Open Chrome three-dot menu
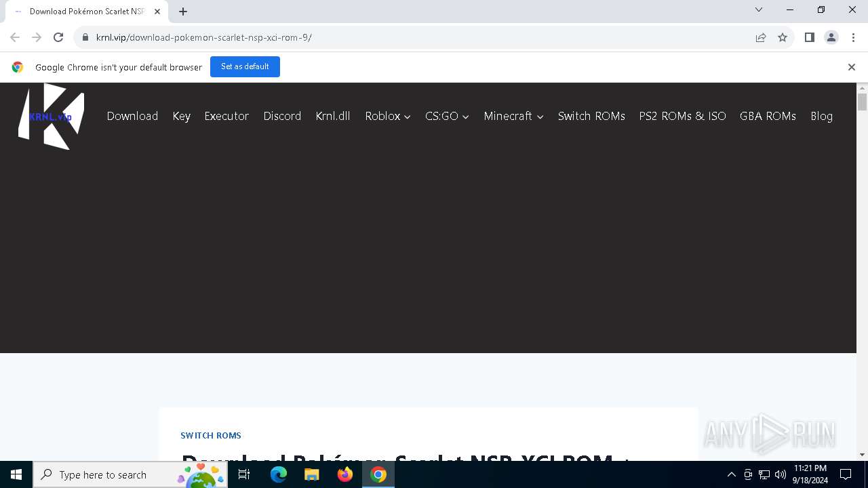The height and width of the screenshot is (488, 868). coord(853,37)
